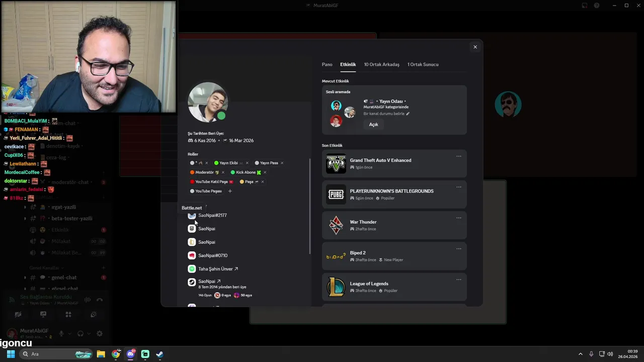Open Grand Theft Auto V Enhanced game icon

[x=336, y=163]
